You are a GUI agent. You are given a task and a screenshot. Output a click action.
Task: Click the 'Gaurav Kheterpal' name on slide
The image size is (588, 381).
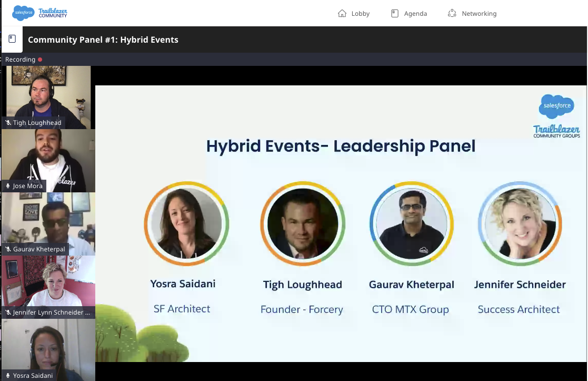tap(411, 285)
